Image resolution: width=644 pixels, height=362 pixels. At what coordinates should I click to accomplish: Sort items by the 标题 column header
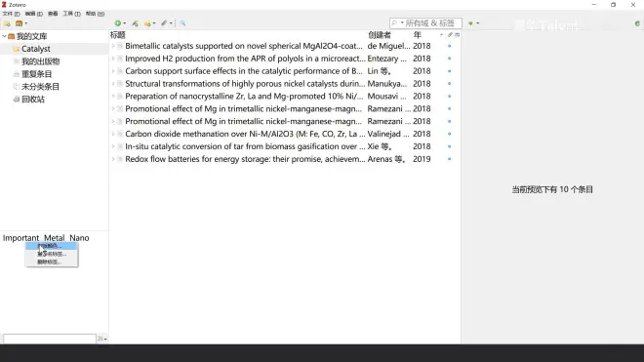[117, 35]
